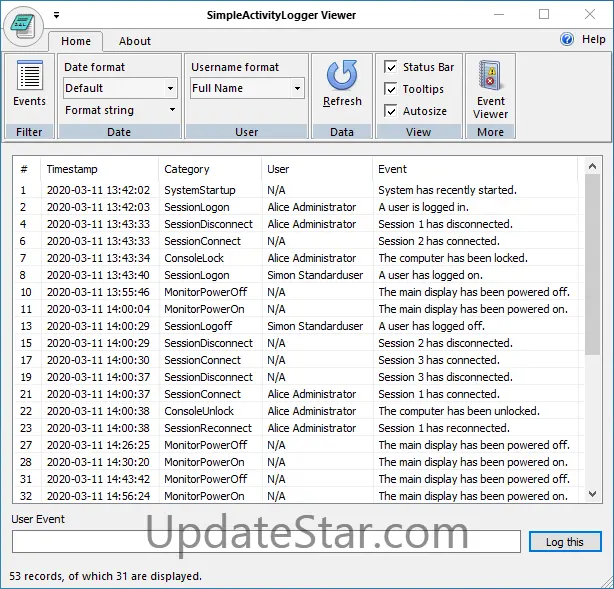Select the SessionLogoff category cell

point(198,326)
